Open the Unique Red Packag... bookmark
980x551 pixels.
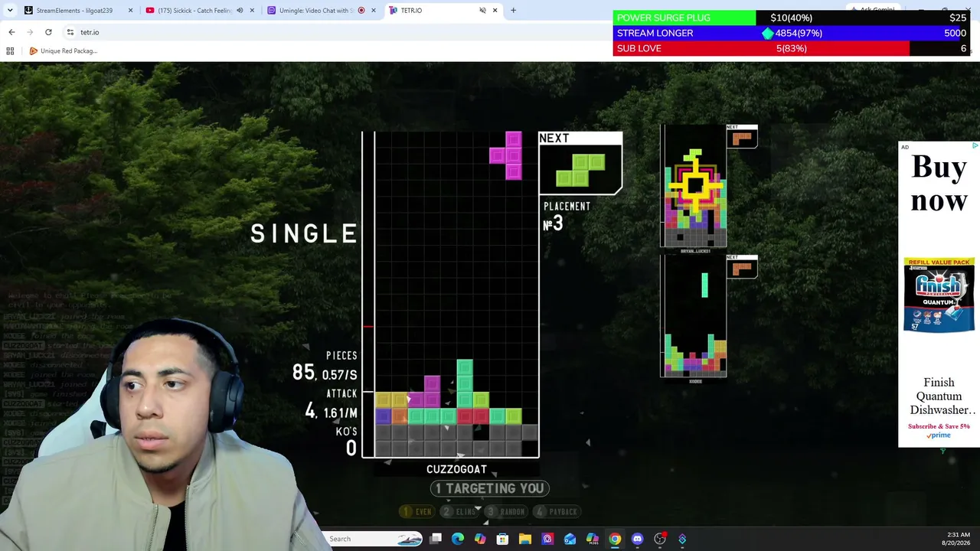click(x=63, y=51)
